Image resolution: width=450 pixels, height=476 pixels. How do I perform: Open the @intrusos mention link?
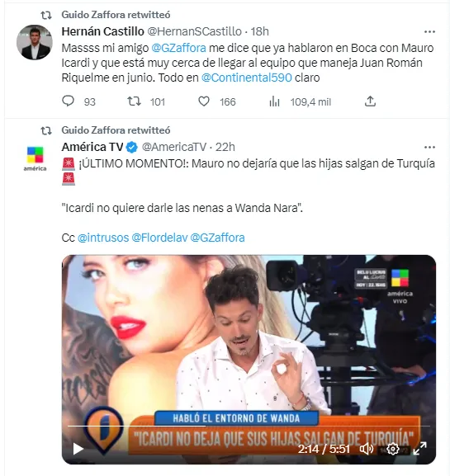click(103, 238)
